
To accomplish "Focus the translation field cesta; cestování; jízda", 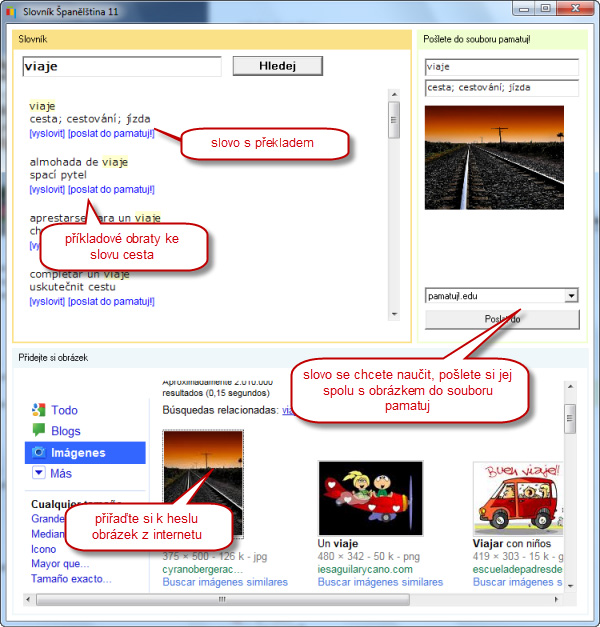I will pos(502,88).
